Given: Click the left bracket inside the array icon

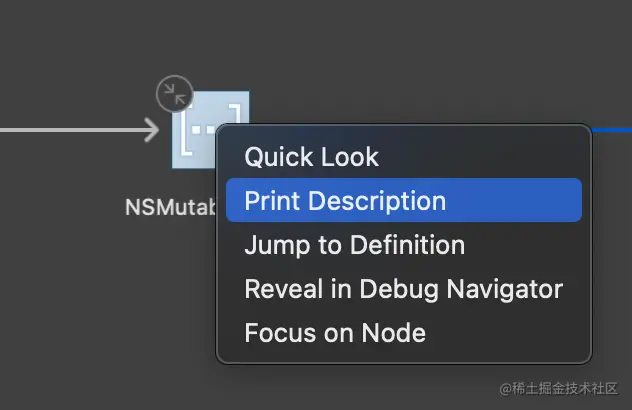Looking at the screenshot, I should tap(185, 129).
